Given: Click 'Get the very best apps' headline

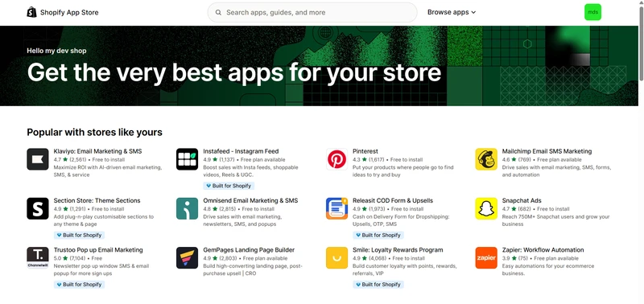Looking at the screenshot, I should (x=234, y=72).
